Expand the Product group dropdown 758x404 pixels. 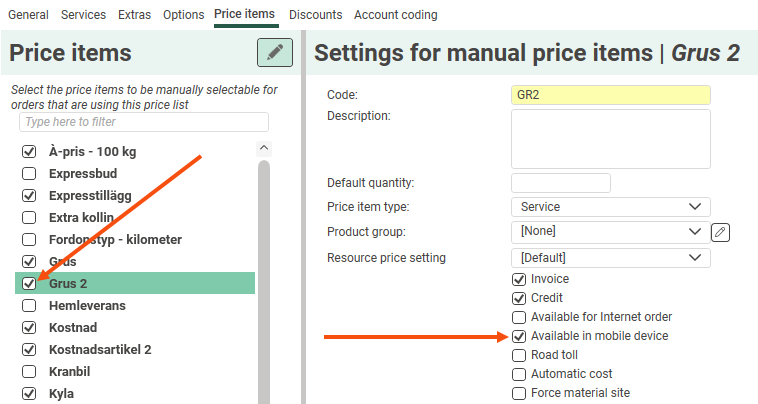610,232
